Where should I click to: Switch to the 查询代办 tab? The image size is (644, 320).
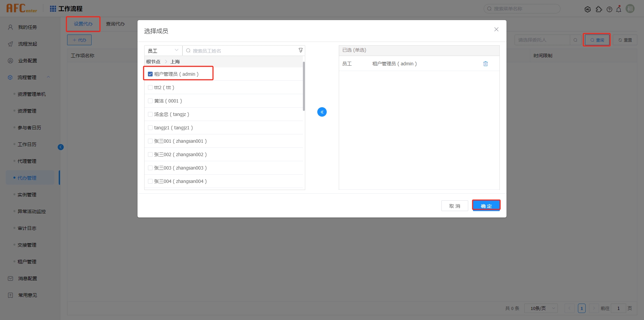pyautogui.click(x=116, y=24)
